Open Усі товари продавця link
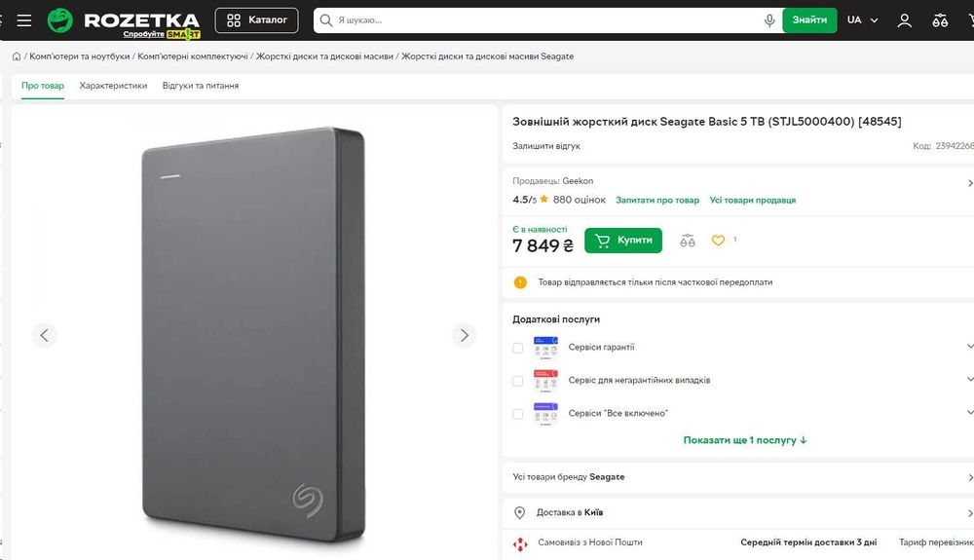 point(752,200)
